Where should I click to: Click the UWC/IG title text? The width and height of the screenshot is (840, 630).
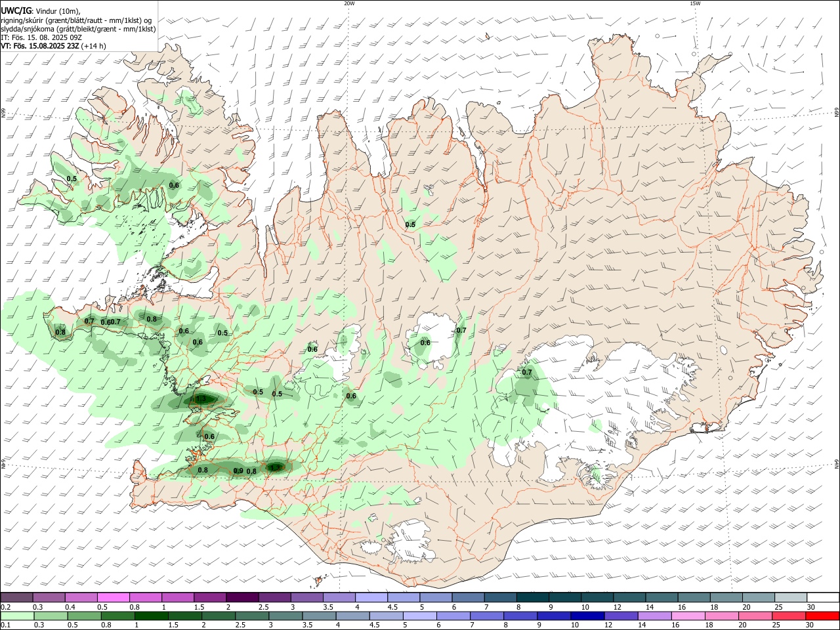16,10
